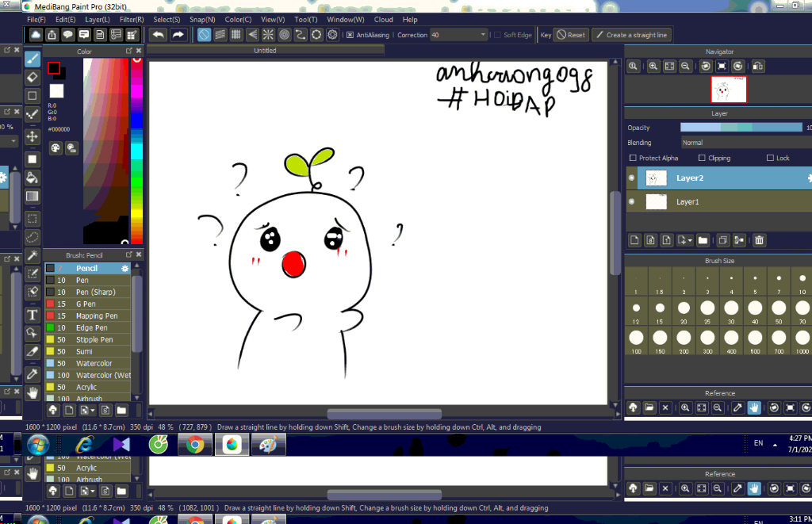
Task: Select the Gradient tool
Action: [x=32, y=197]
